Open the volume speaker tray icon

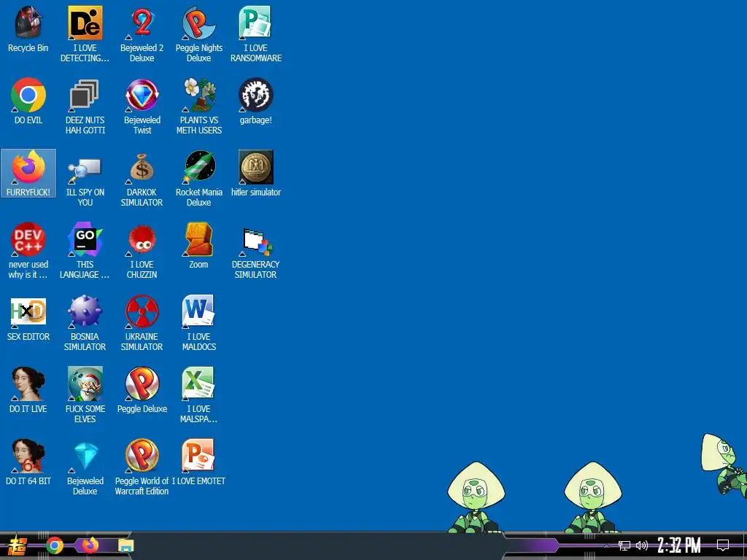642,545
